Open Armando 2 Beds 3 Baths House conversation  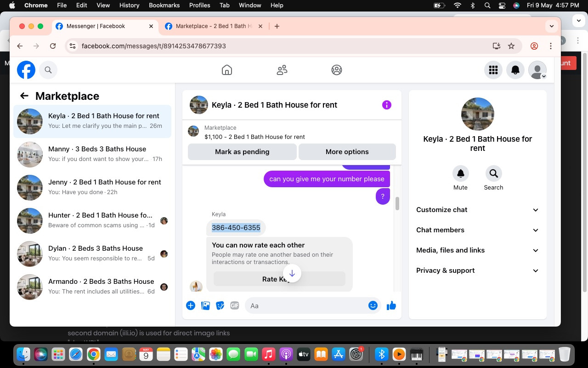(92, 287)
